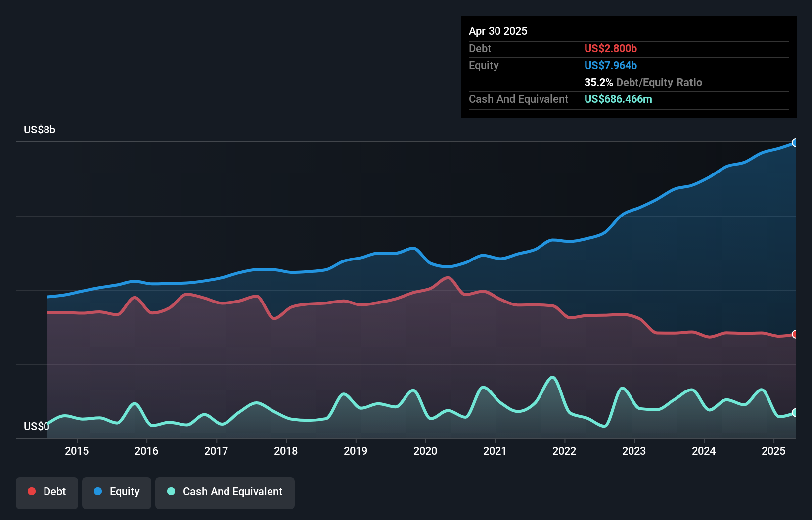
Task: Click the 2017 x-axis label
Action: click(x=216, y=451)
